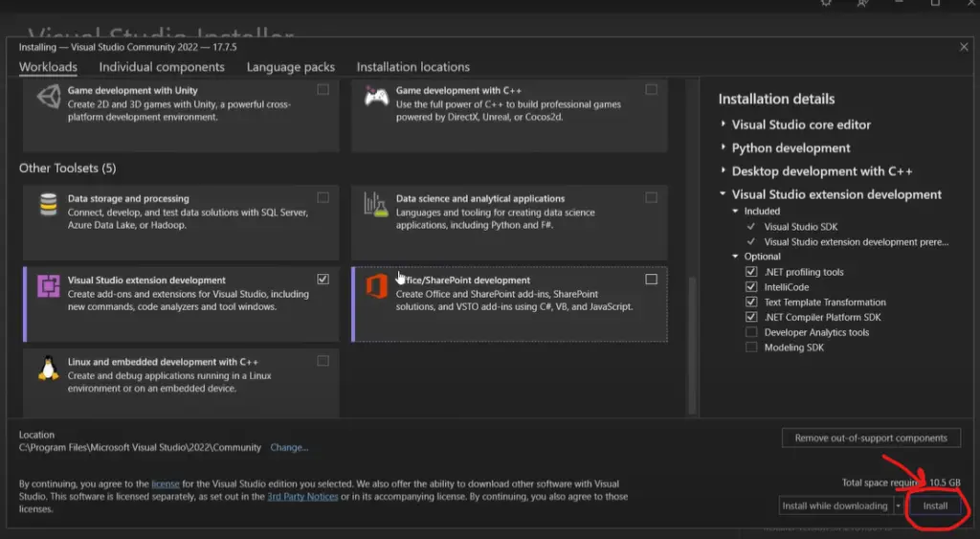Collapse the Optional components list
Image resolution: width=980 pixels, height=539 pixels.
point(735,257)
